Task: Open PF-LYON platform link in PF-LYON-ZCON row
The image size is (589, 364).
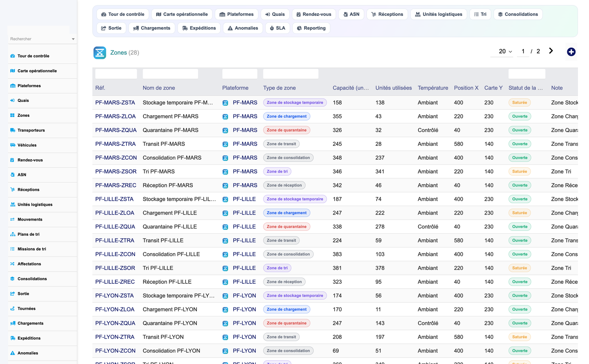Action: pyautogui.click(x=245, y=351)
